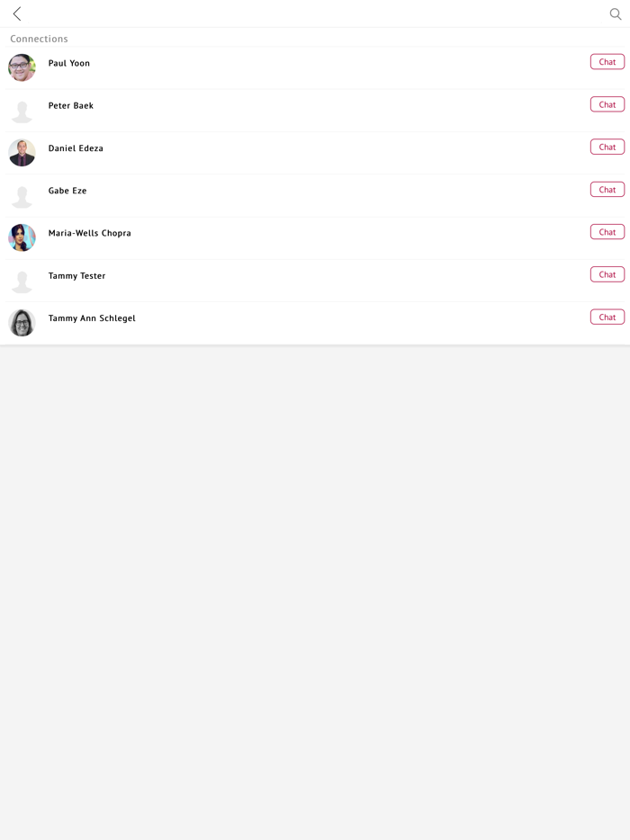View Daniel Edeza's profile picture
630x840 pixels.
pos(22,153)
